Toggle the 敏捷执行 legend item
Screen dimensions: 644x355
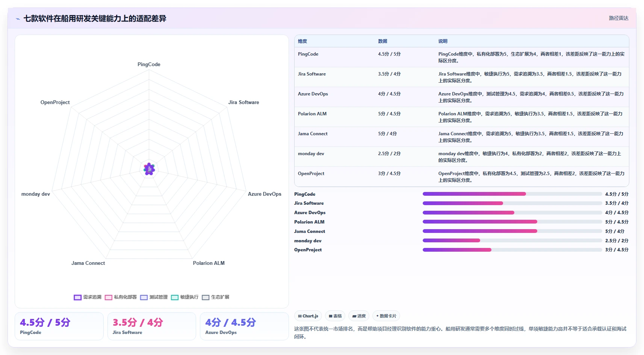(x=185, y=297)
